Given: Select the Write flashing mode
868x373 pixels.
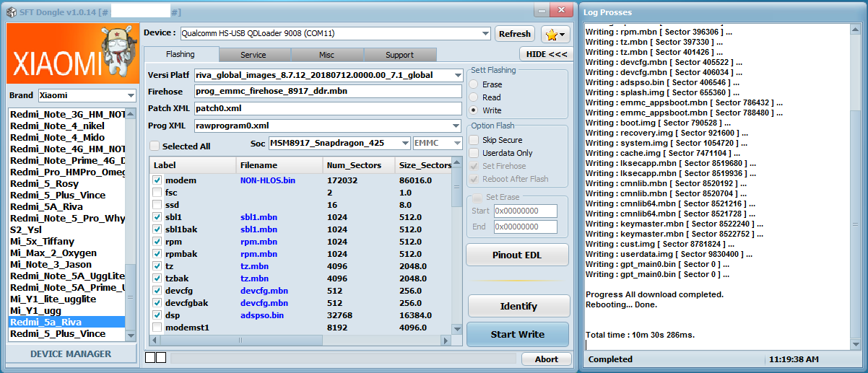Looking at the screenshot, I should 474,110.
